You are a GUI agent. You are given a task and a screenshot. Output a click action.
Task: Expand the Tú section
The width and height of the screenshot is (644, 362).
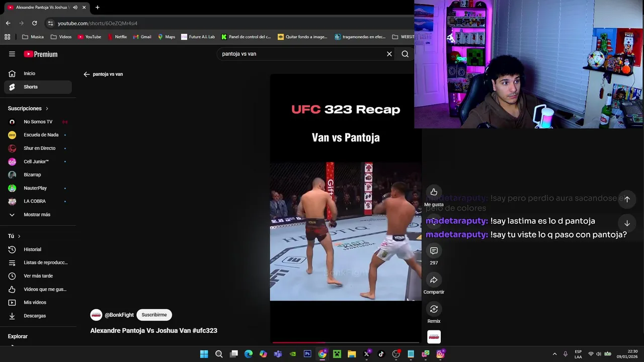pyautogui.click(x=14, y=236)
